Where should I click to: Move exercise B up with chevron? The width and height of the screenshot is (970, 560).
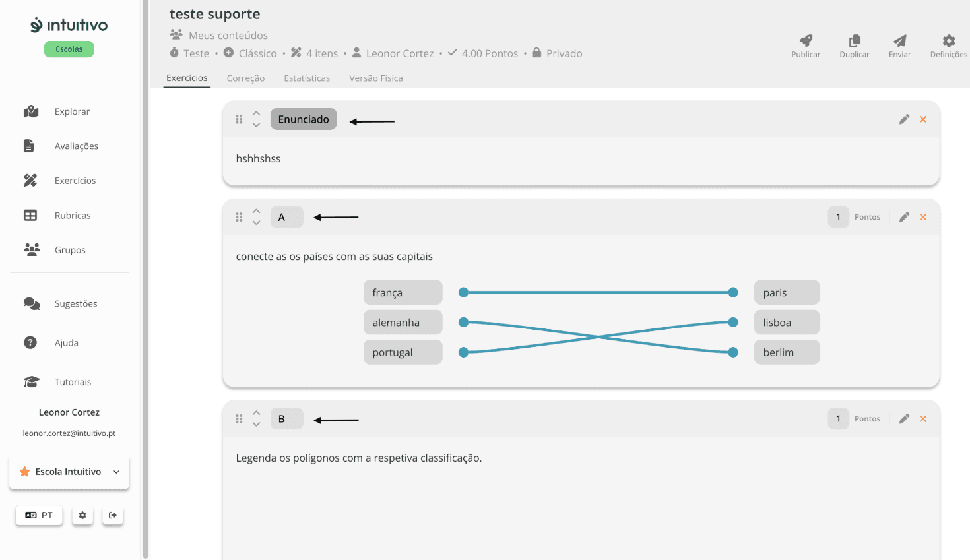257,413
